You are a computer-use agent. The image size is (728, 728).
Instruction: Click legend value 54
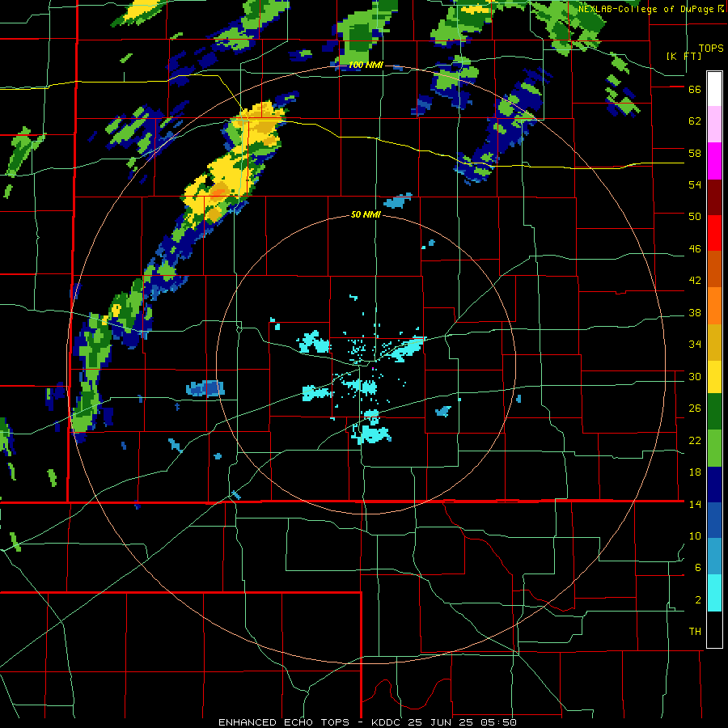point(695,184)
